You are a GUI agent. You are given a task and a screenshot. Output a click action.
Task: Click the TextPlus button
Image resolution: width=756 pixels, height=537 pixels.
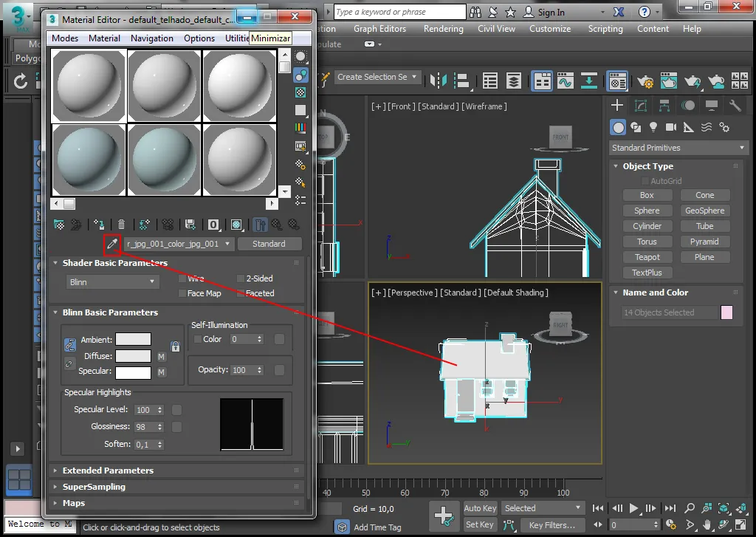click(x=647, y=273)
